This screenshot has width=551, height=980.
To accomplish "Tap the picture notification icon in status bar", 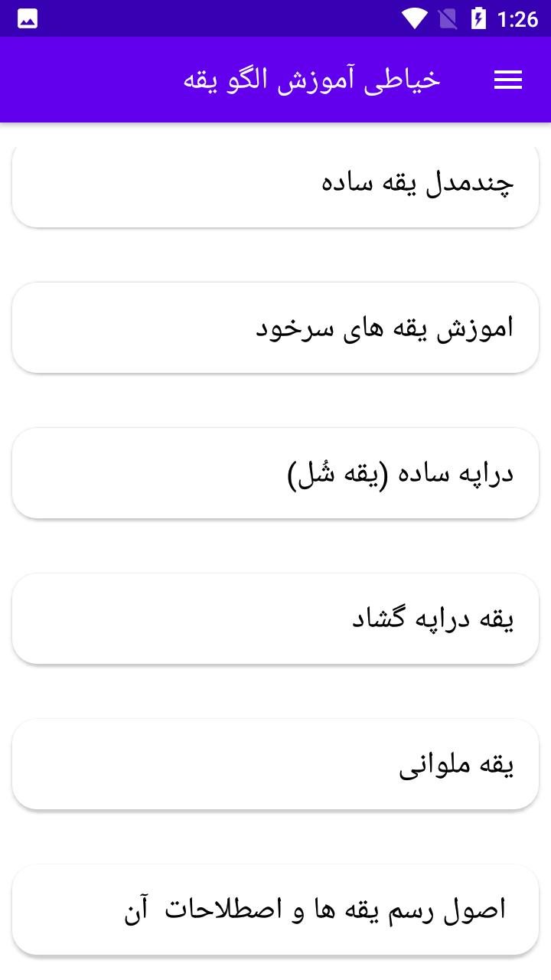I will pyautogui.click(x=28, y=18).
